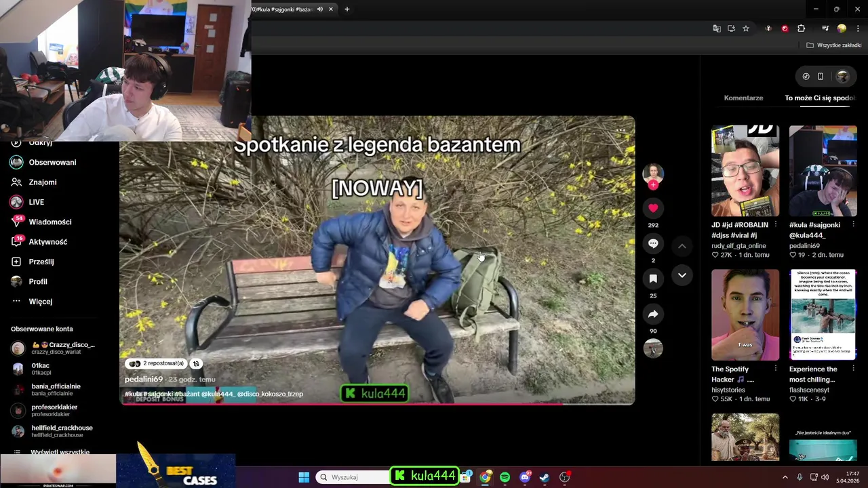
Task: Like the video with the heart icon
Action: pyautogui.click(x=653, y=208)
